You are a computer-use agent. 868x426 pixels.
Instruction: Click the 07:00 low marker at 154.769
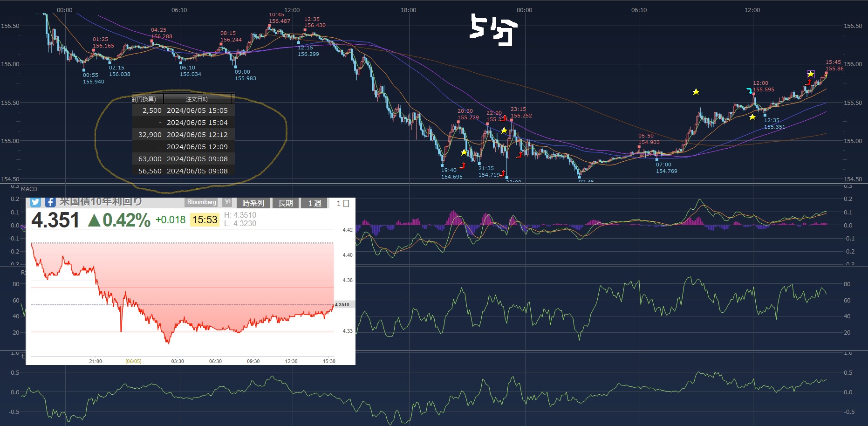657,159
